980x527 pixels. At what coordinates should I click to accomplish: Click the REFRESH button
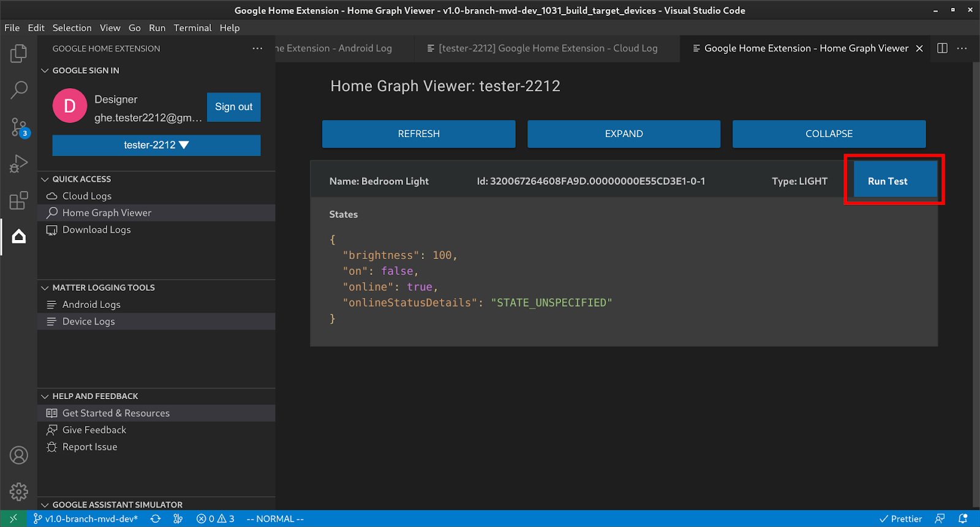point(418,133)
